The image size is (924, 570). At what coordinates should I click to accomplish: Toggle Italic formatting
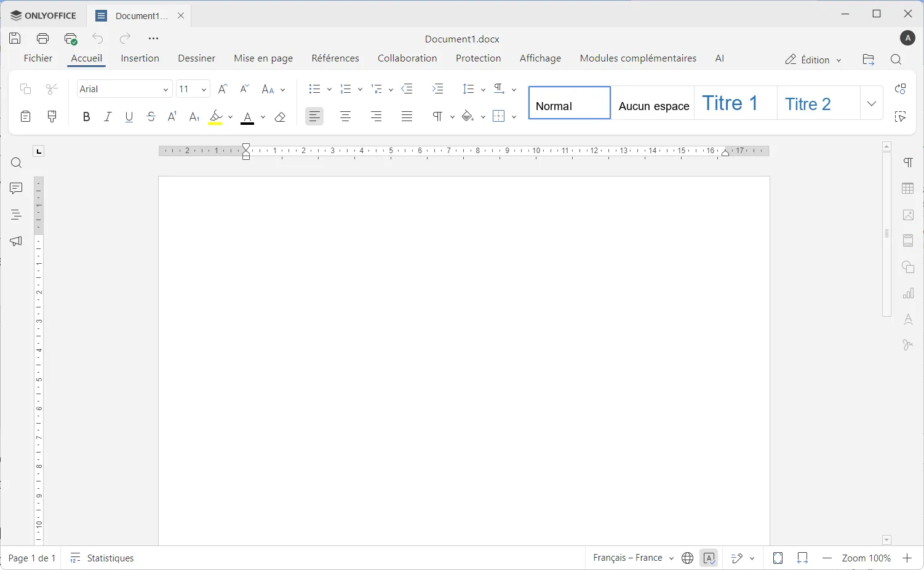[x=108, y=116]
